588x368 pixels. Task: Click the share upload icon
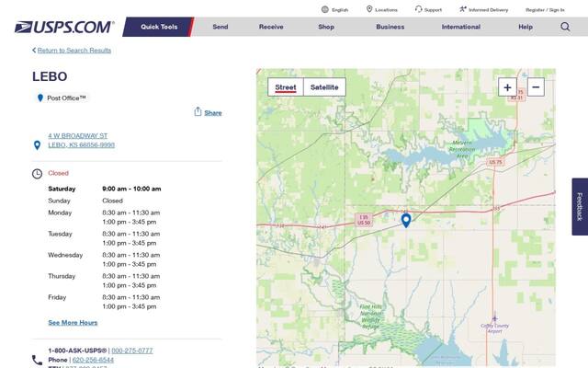(198, 111)
